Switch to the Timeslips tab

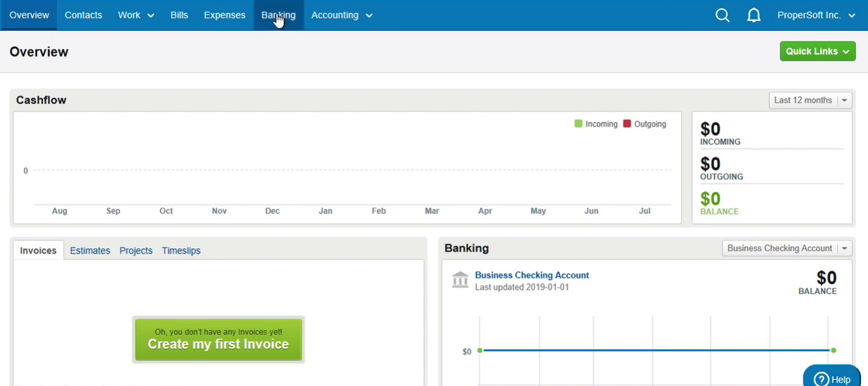(x=181, y=250)
